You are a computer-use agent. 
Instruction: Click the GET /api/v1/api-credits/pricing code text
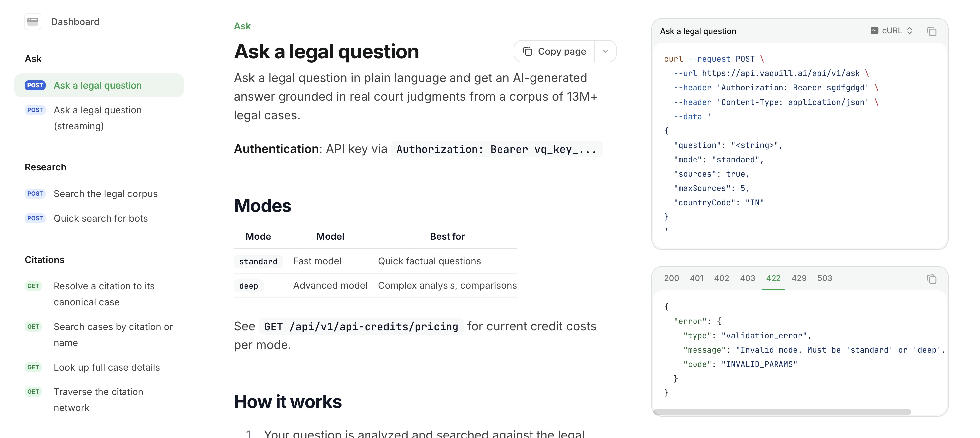[361, 326]
